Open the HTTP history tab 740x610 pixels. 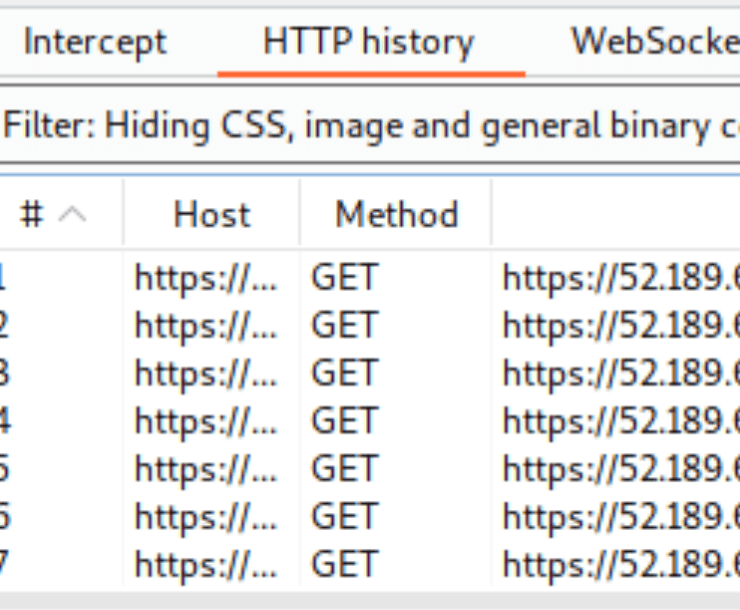369,42
